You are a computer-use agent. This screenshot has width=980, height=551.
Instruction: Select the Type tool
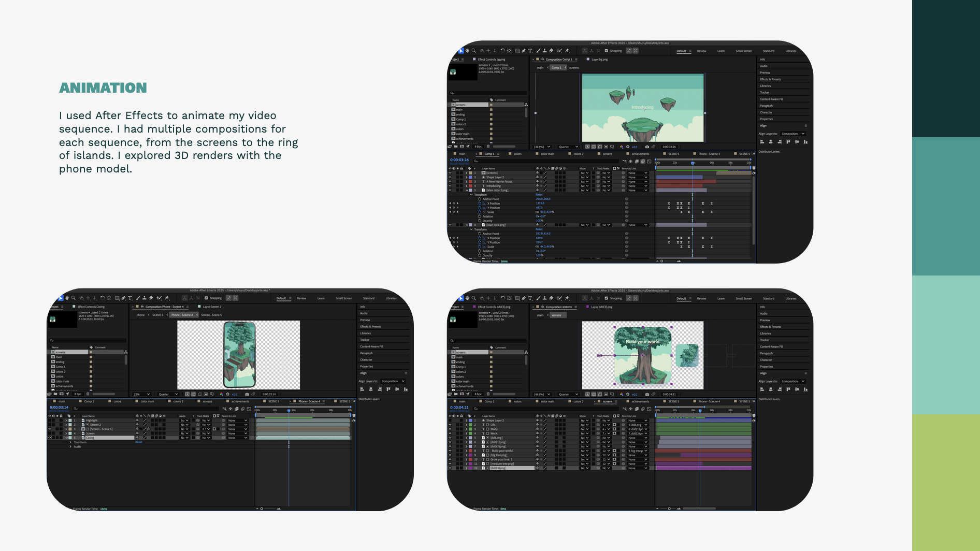(x=530, y=51)
